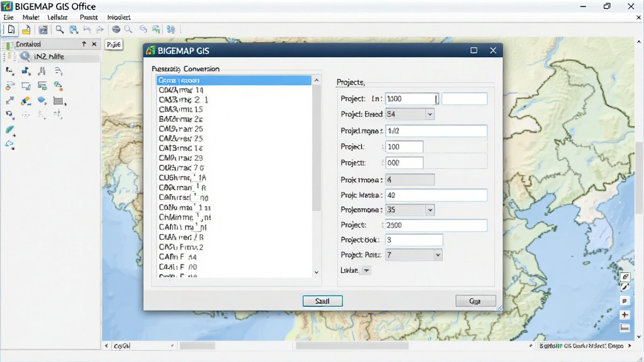
Task: Open the Colal combo box at bottom left
Action: pyautogui.click(x=143, y=346)
